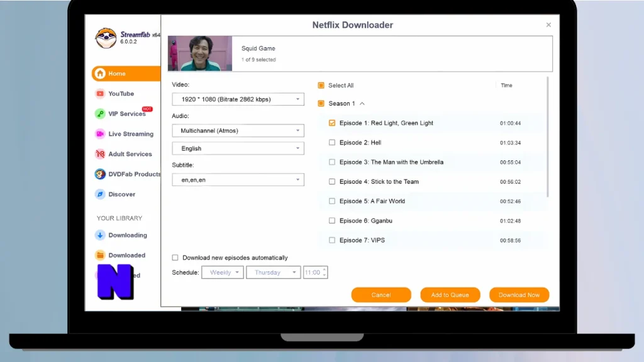644x362 pixels.
Task: Open the YouTube section
Action: (121, 94)
